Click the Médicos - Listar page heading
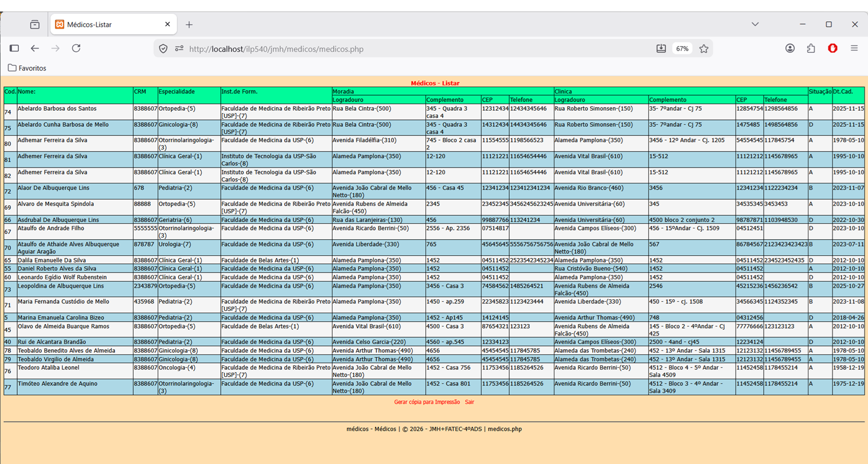The image size is (868, 464). pos(435,83)
